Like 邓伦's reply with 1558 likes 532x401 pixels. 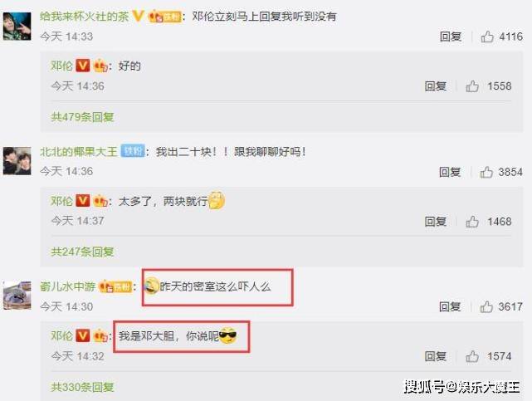tap(472, 86)
